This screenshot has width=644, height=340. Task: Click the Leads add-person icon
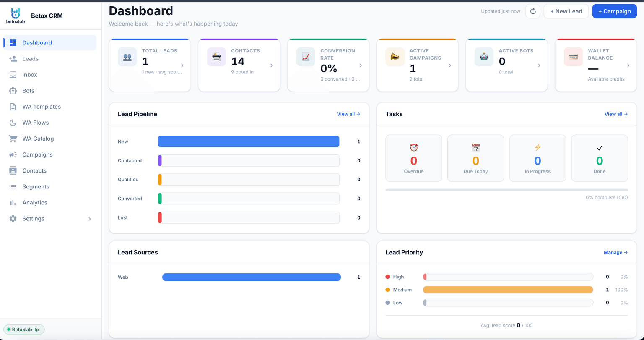tap(13, 59)
